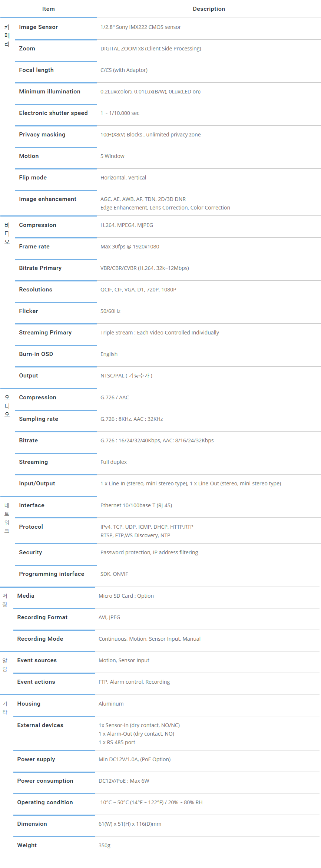Select the External devices label
Viewport: 321px width, 868px height.
40,725
